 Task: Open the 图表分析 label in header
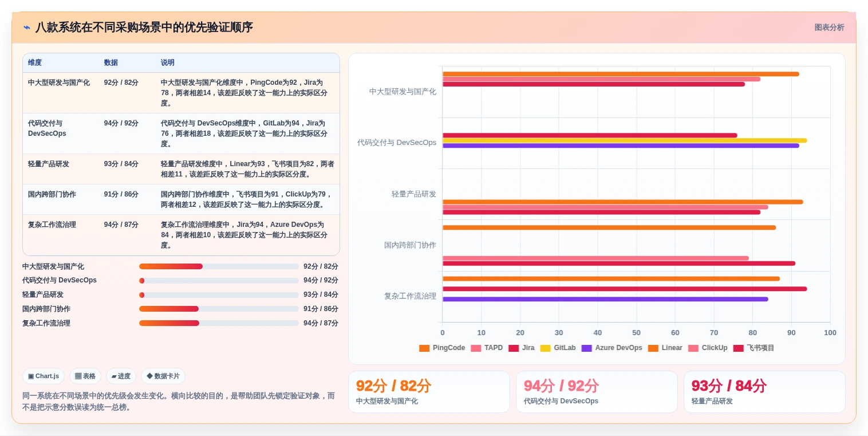coord(829,28)
